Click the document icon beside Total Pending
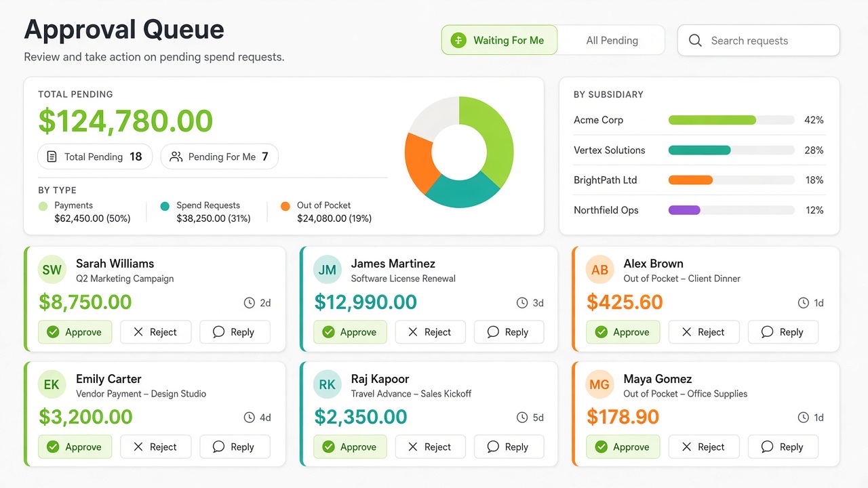This screenshot has height=488, width=868. click(x=52, y=157)
